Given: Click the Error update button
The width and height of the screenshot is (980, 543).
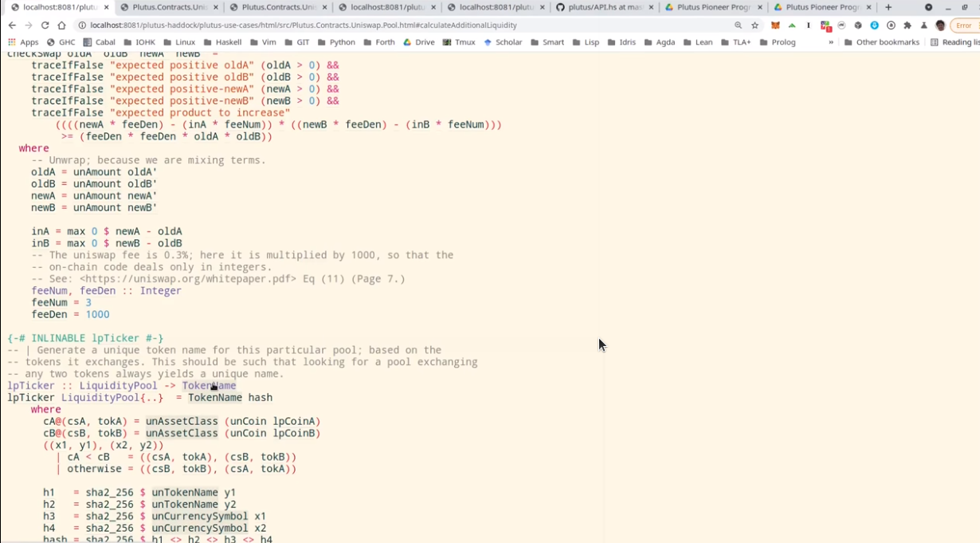Looking at the screenshot, I should tap(962, 26).
